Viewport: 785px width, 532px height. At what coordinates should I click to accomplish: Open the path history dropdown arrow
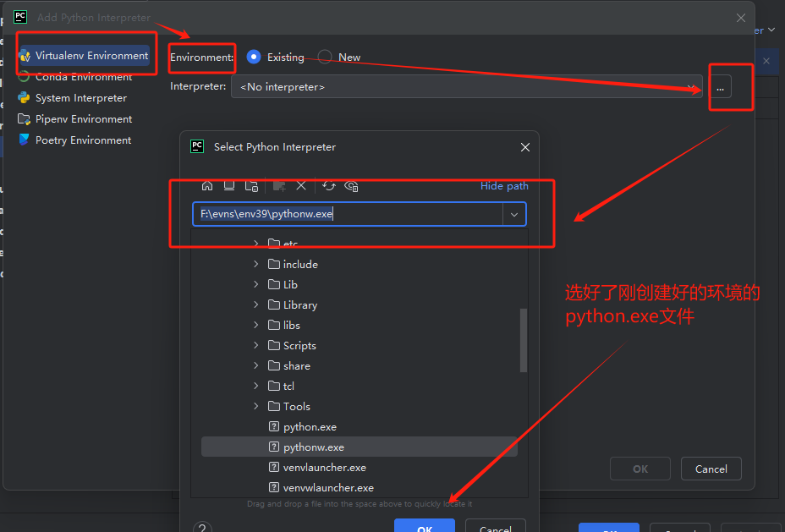[514, 214]
